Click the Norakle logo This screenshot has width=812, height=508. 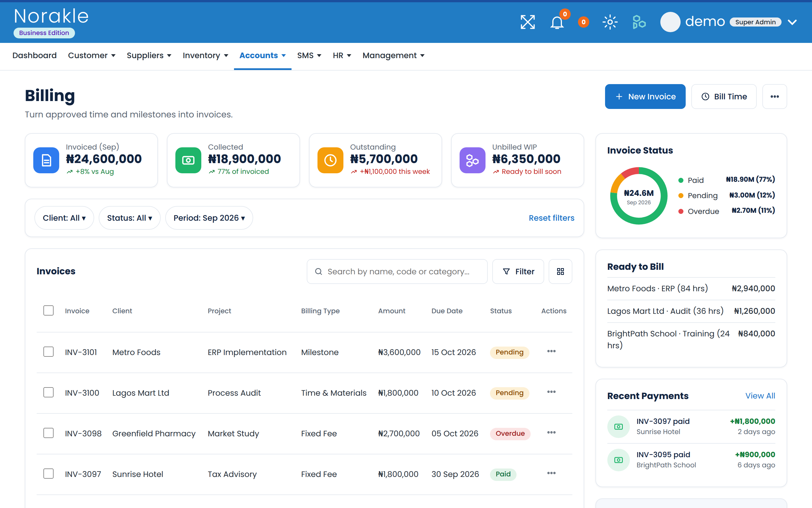51,16
